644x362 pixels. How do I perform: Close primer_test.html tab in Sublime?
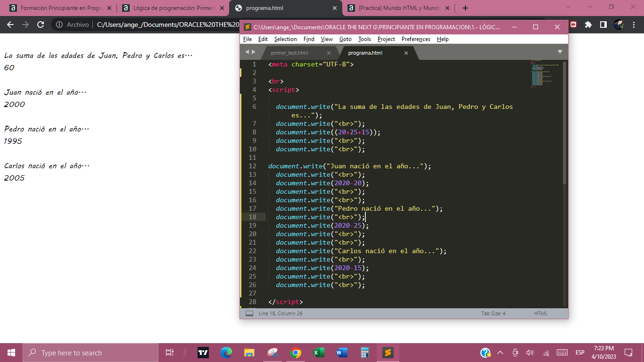pos(329,53)
